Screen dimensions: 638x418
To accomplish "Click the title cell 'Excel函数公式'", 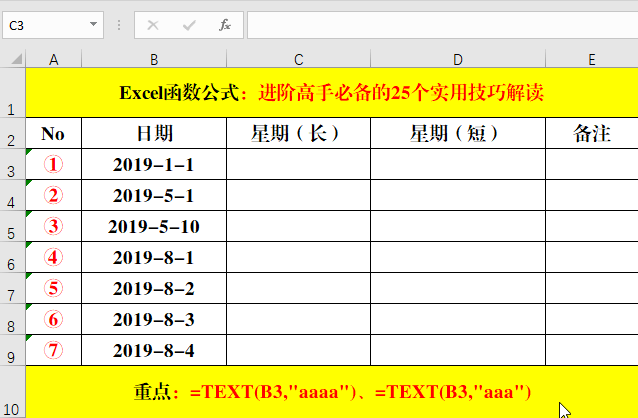I will click(x=332, y=93).
